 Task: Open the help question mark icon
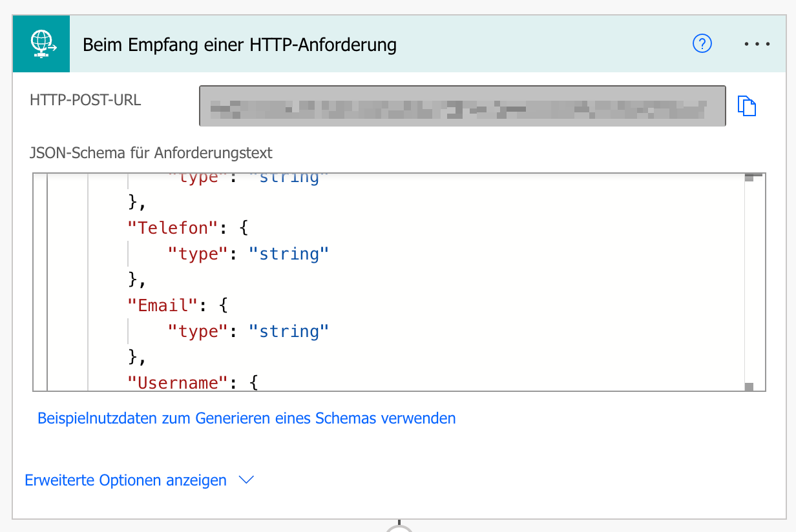coord(702,44)
